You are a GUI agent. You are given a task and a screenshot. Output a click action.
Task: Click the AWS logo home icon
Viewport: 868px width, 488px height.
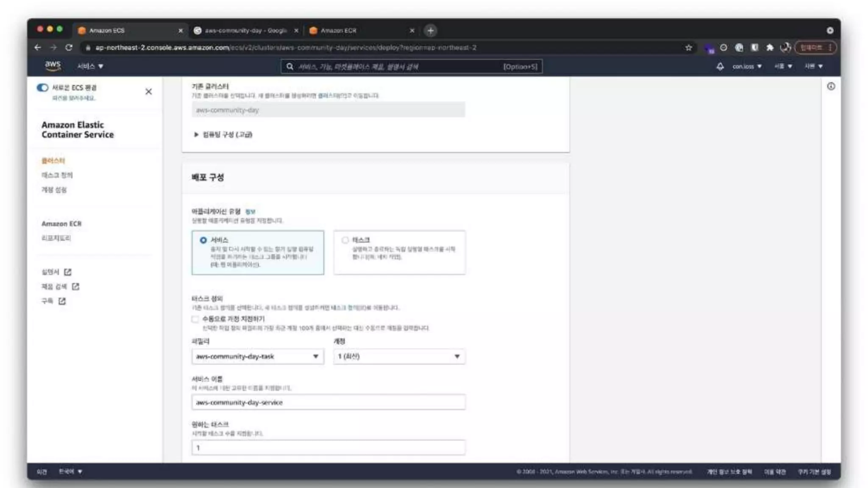(53, 66)
